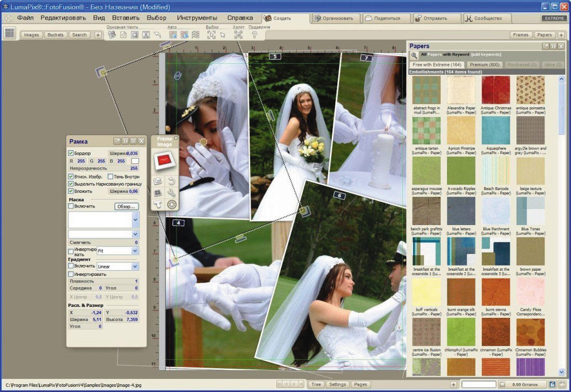Image resolution: width=571 pixels, height=392 pixels.
Task: Click the layout grid icon at top left
Action: 9,34
